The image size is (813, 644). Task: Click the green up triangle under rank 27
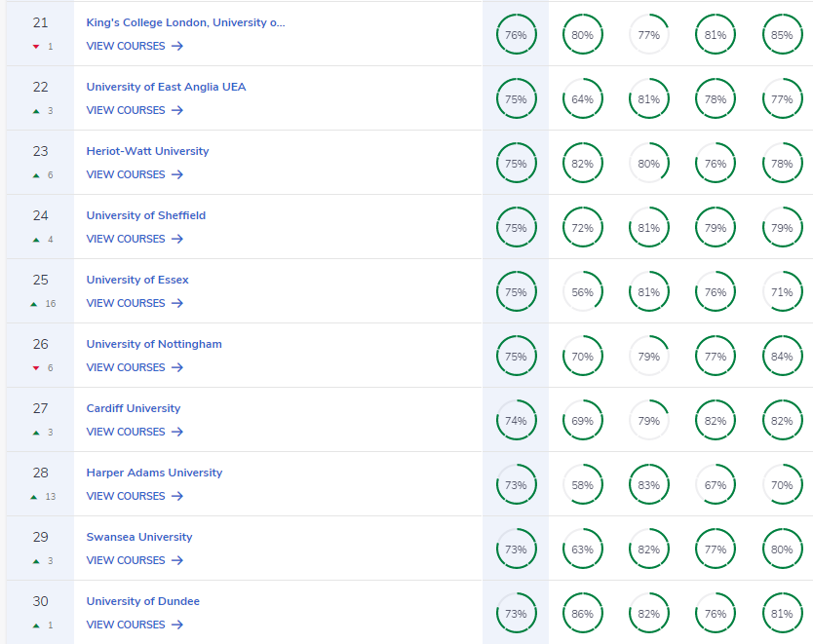[36, 433]
